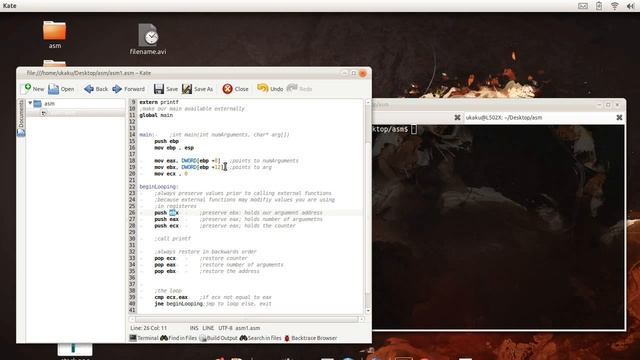Click the greyed Redo toolbar button
The height and width of the screenshot is (360, 640).
point(299,89)
